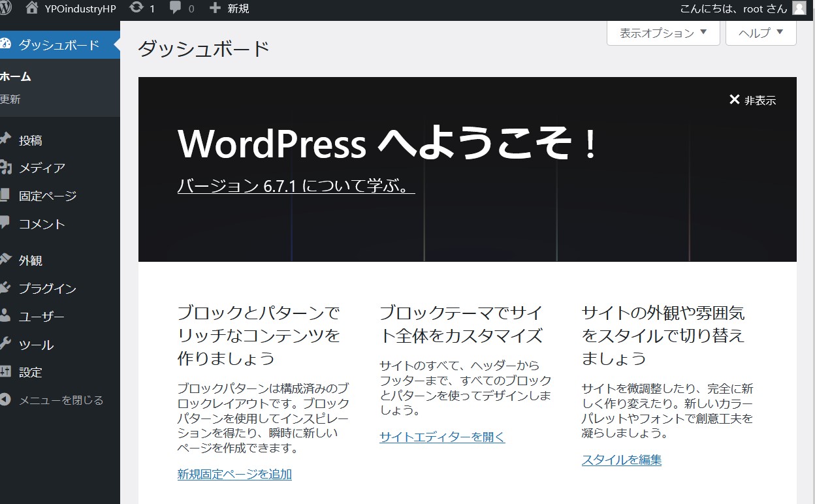Viewport: 815px width, 504px height.
Task: Expand the 表示オプション dropdown
Action: coord(663,33)
